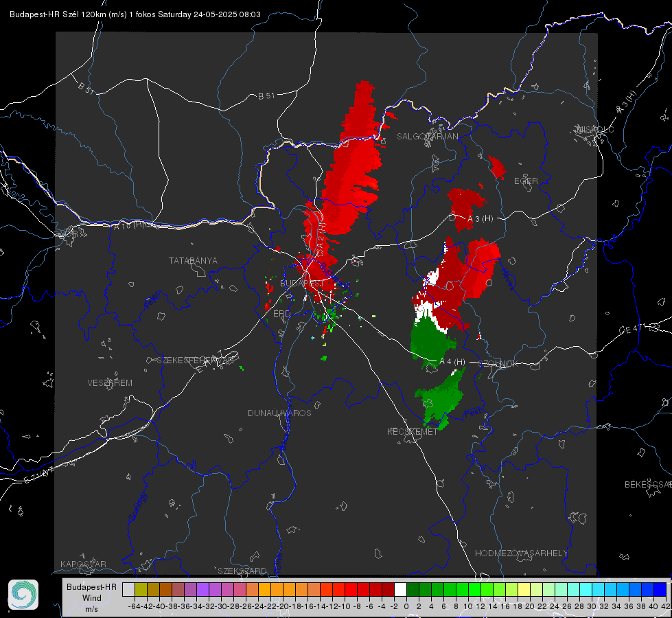Select the light gray swatch left of -64
Viewport: 672px width, 618px height.
click(128, 589)
